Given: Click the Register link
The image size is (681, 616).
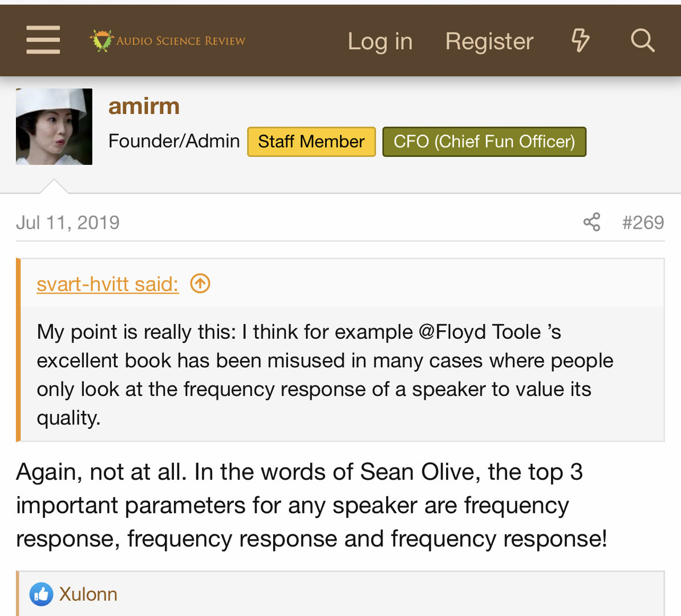Looking at the screenshot, I should click(x=489, y=41).
